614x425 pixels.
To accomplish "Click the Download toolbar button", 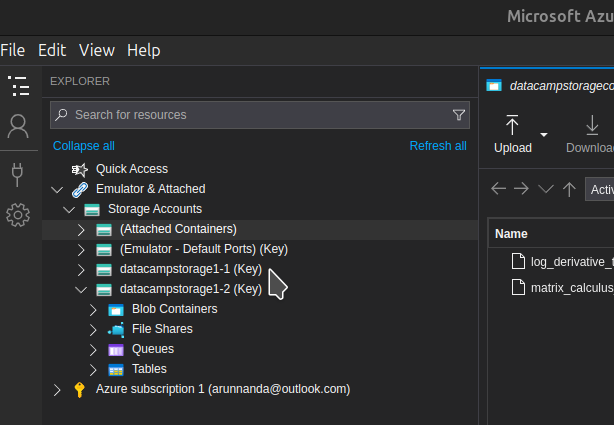I will [590, 134].
